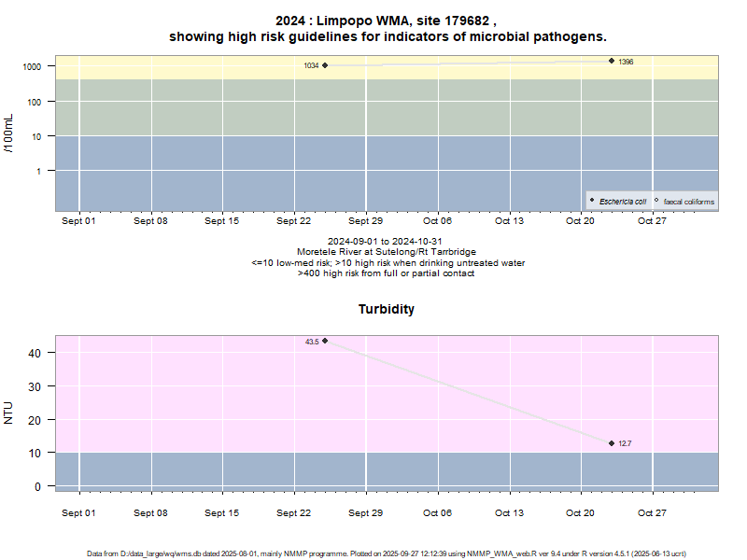Image resolution: width=747 pixels, height=560 pixels.
Task: Click the NTU y-axis title
Action: (x=9, y=413)
